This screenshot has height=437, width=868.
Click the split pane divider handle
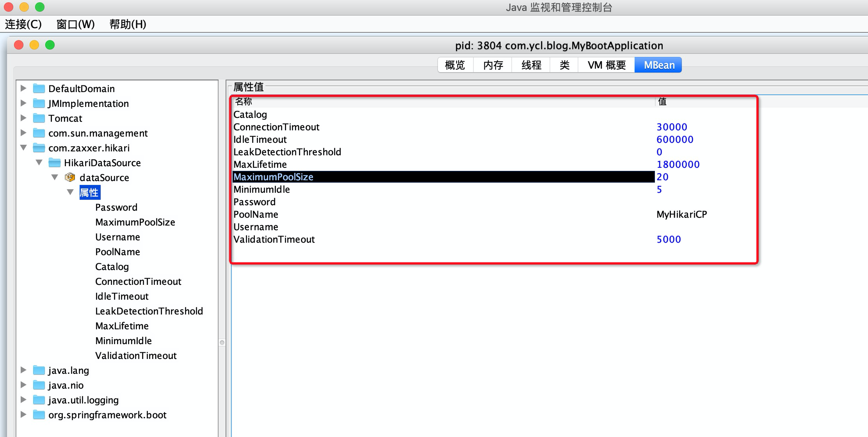[x=222, y=343]
